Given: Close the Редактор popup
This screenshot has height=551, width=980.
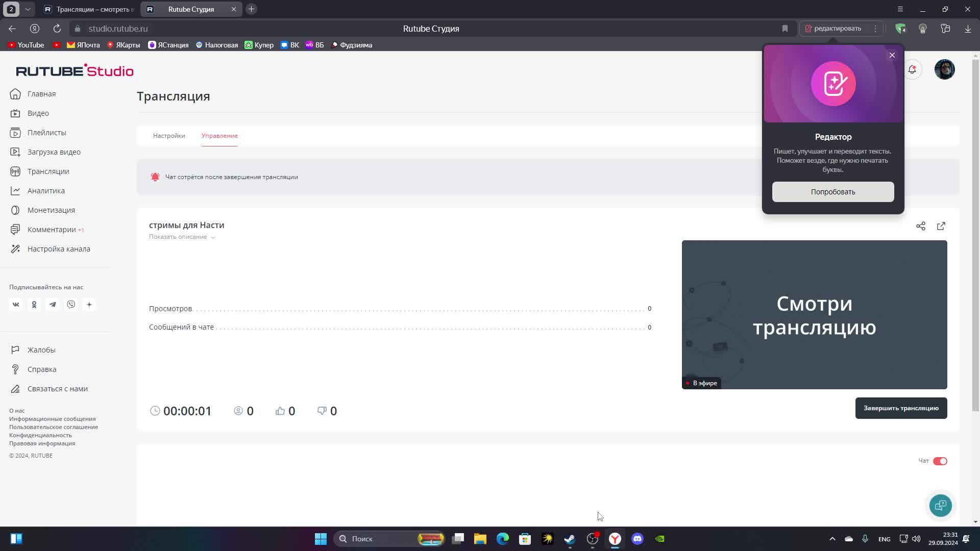Looking at the screenshot, I should click(x=892, y=55).
